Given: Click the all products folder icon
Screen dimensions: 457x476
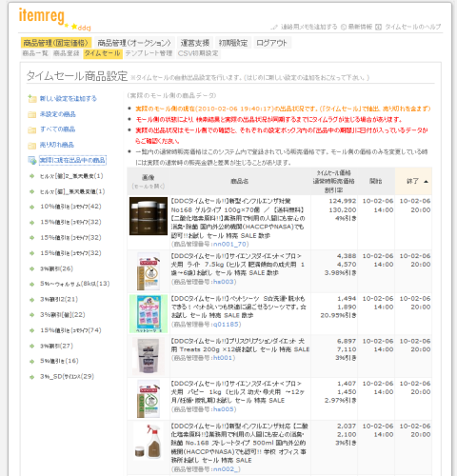Looking at the screenshot, I should [31, 129].
